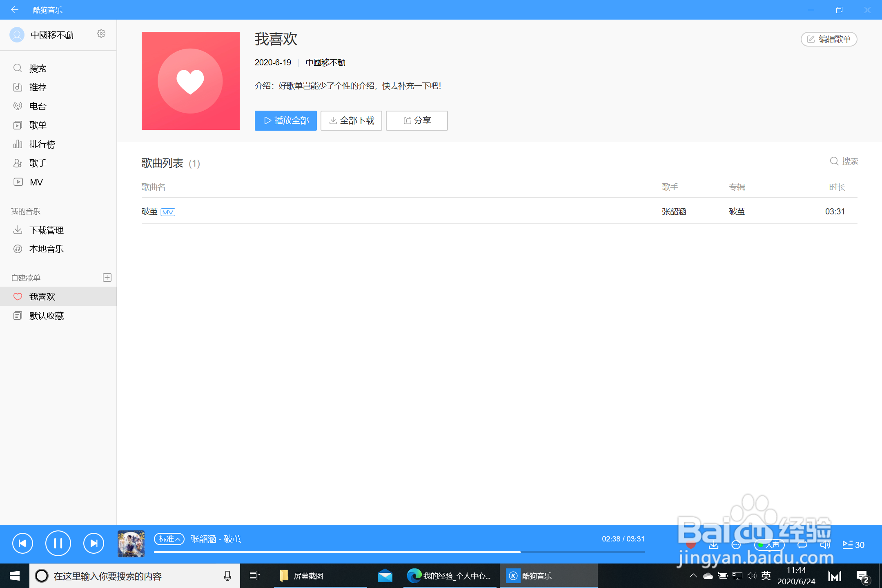Open the play queue showing 30 songs
This screenshot has height=588, width=882.
pyautogui.click(x=853, y=544)
